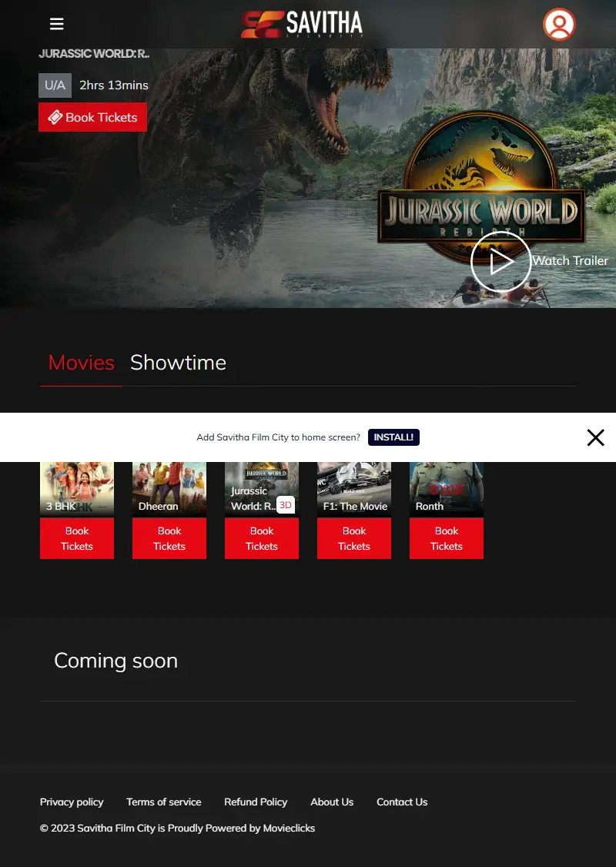
Task: Install Savitha Film City to home screen
Action: point(393,437)
